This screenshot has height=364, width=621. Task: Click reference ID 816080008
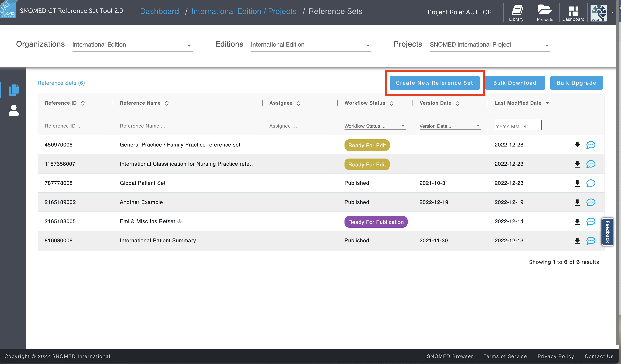click(58, 241)
